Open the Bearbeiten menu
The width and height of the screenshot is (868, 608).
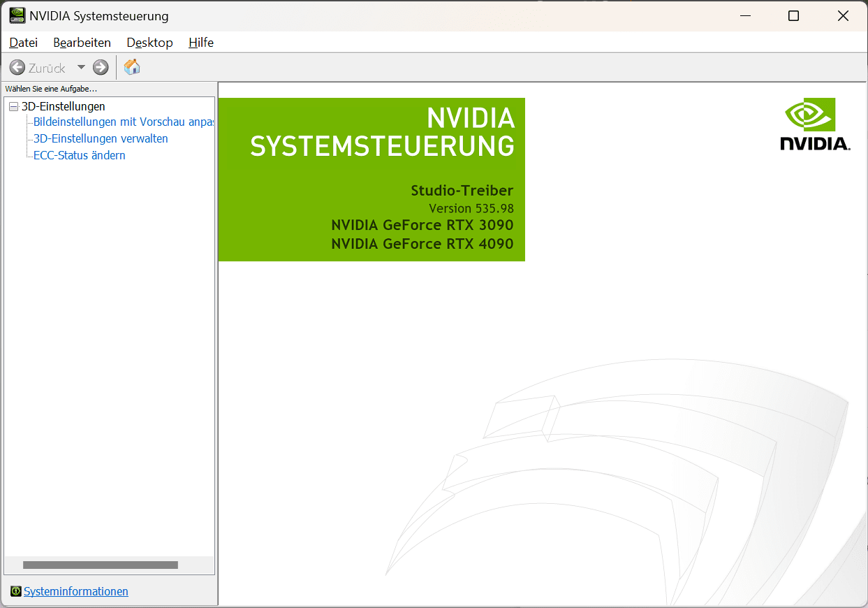click(x=82, y=43)
